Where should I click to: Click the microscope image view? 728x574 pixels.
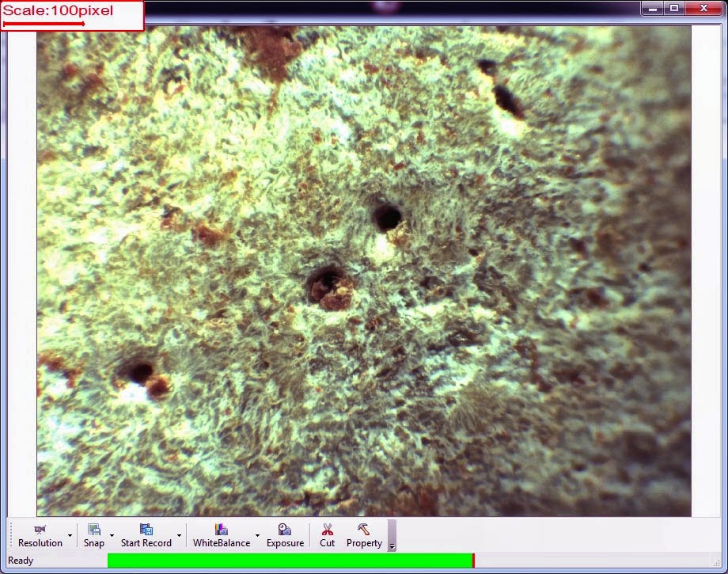(x=364, y=271)
